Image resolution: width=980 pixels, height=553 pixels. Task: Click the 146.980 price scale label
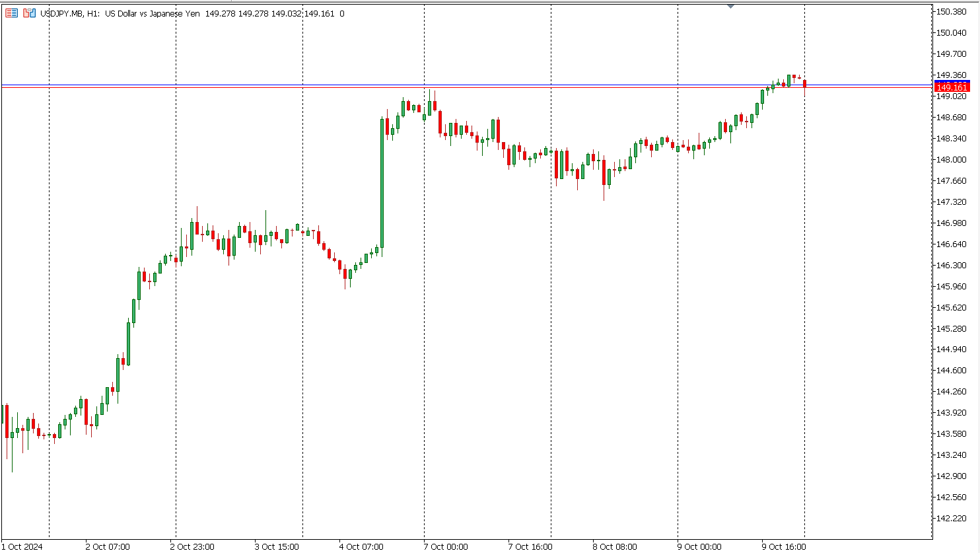coord(952,223)
